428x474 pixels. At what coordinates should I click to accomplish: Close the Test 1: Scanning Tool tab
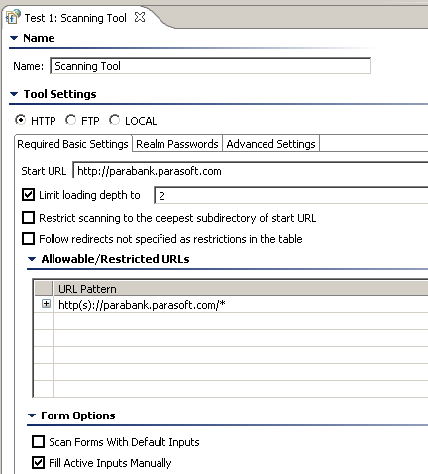click(140, 17)
